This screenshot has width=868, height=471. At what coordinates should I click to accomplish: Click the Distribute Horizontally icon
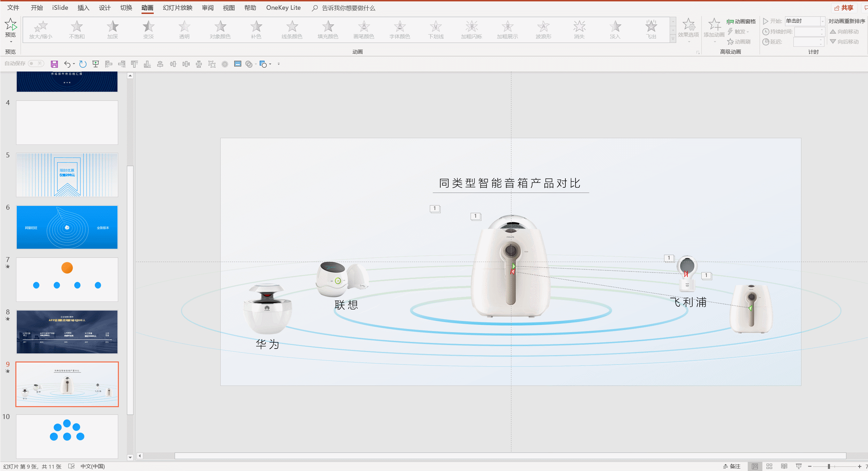tap(186, 64)
